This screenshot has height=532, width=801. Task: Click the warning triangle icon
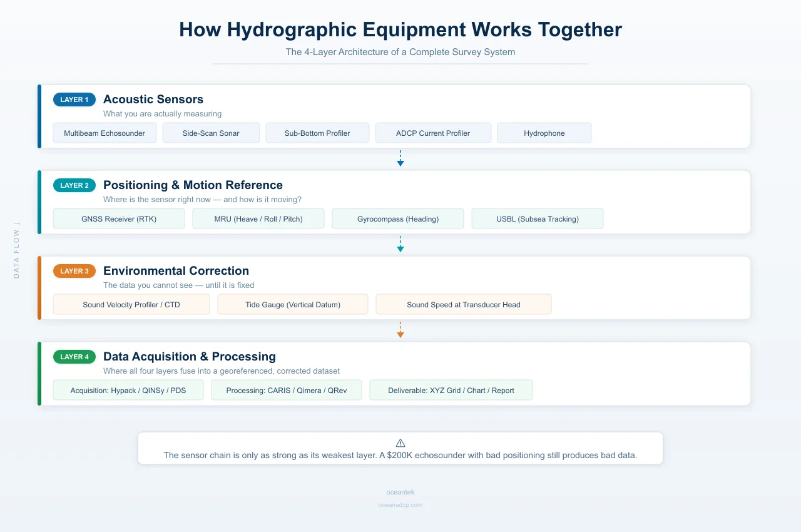pos(400,442)
